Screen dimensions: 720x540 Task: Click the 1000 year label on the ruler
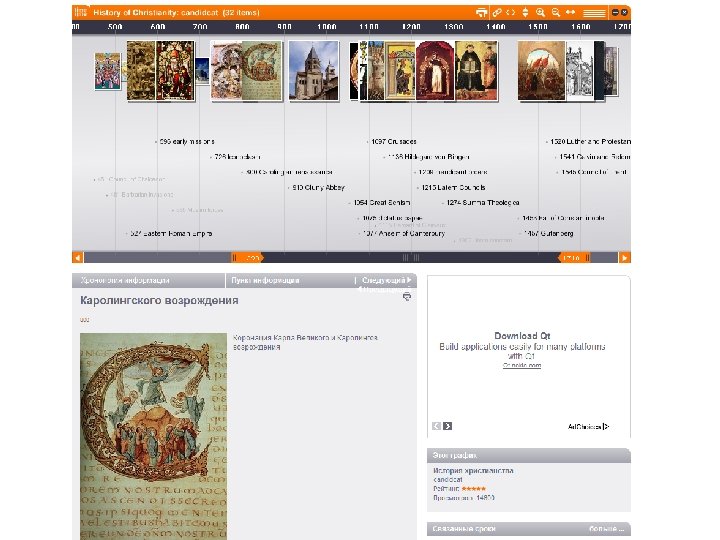point(326,27)
